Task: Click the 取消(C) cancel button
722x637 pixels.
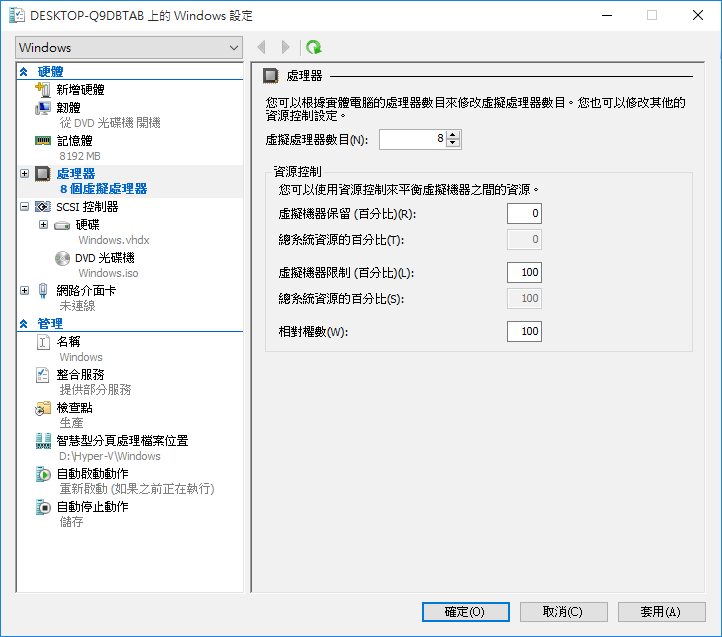Action: pos(562,611)
